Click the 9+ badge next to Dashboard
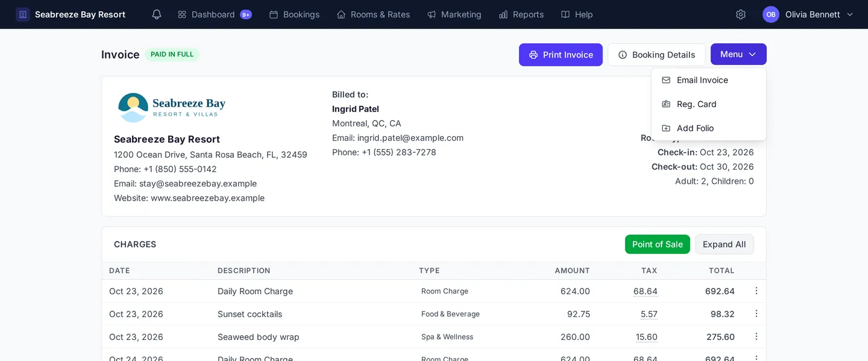868x361 pixels. tap(246, 14)
